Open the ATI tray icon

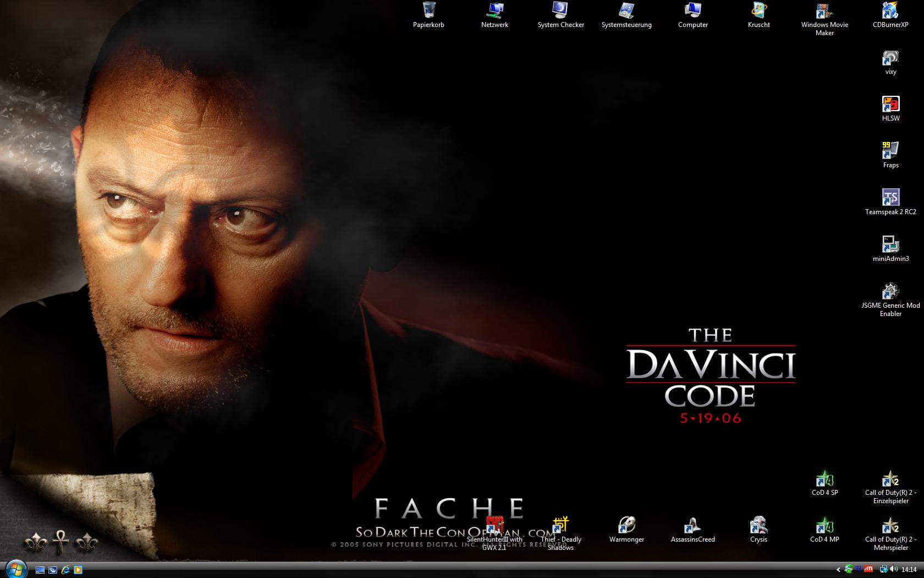869,569
